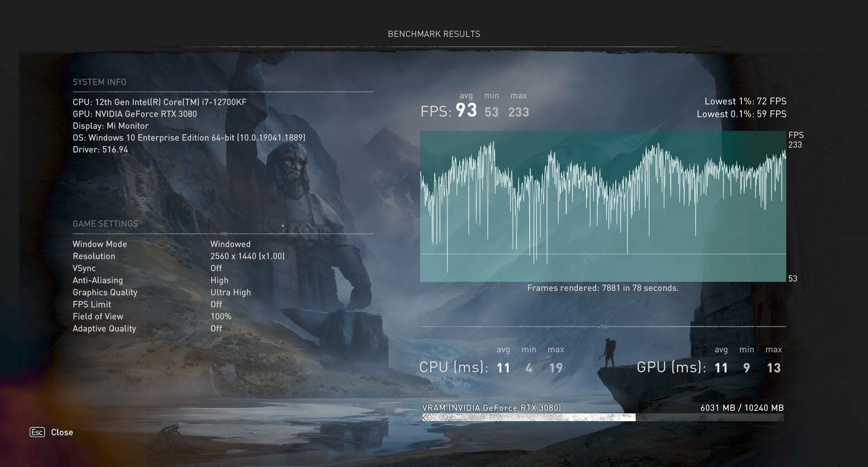Click the FPS: label
This screenshot has height=467, width=868.
click(436, 112)
